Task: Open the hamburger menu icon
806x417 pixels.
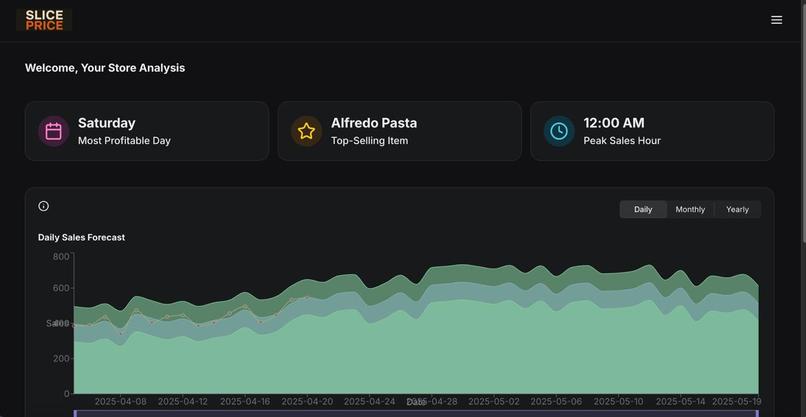Action: click(776, 20)
